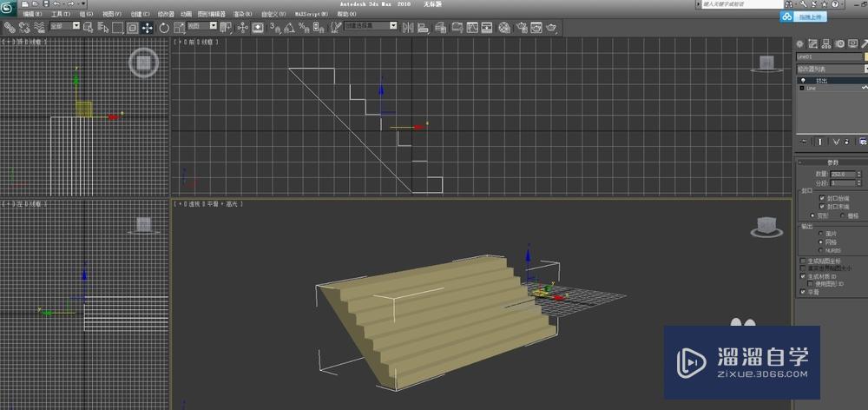
Task: Click the Align tool
Action: [424, 27]
